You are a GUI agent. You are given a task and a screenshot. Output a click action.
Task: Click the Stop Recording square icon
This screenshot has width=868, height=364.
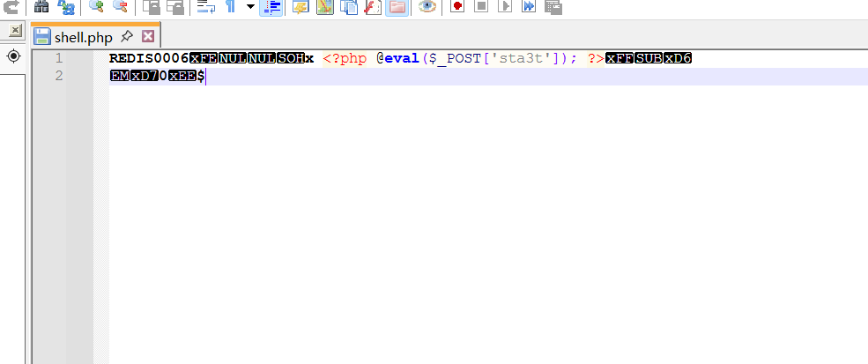[482, 6]
